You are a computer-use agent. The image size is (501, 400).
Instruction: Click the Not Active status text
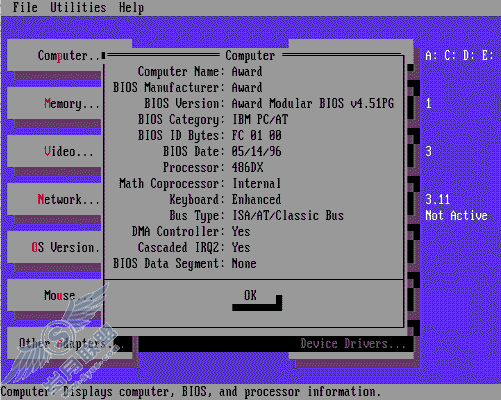pyautogui.click(x=456, y=215)
